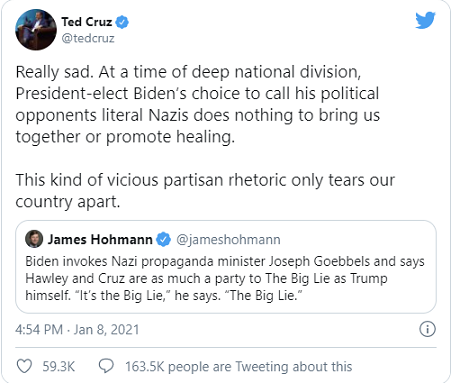Open the quoted tweet about Goebbels

[x=226, y=267]
